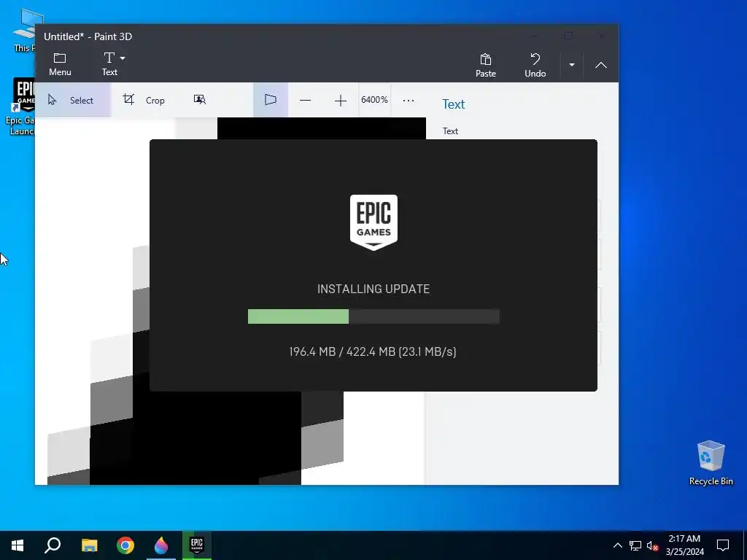Image resolution: width=747 pixels, height=560 pixels.
Task: Click the Magic select icon
Action: click(x=200, y=99)
